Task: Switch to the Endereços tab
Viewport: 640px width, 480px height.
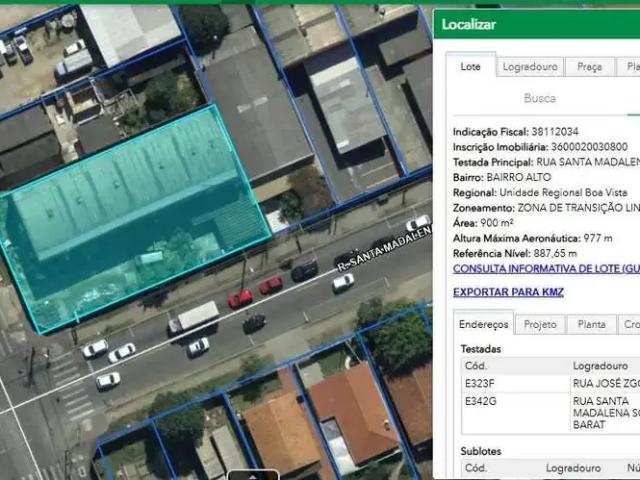Action: click(x=484, y=325)
